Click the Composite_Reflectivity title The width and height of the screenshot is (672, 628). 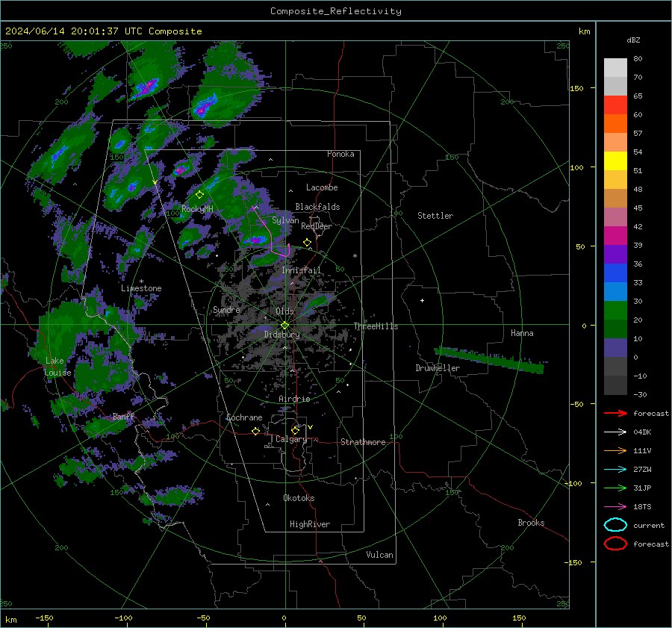pyautogui.click(x=335, y=11)
